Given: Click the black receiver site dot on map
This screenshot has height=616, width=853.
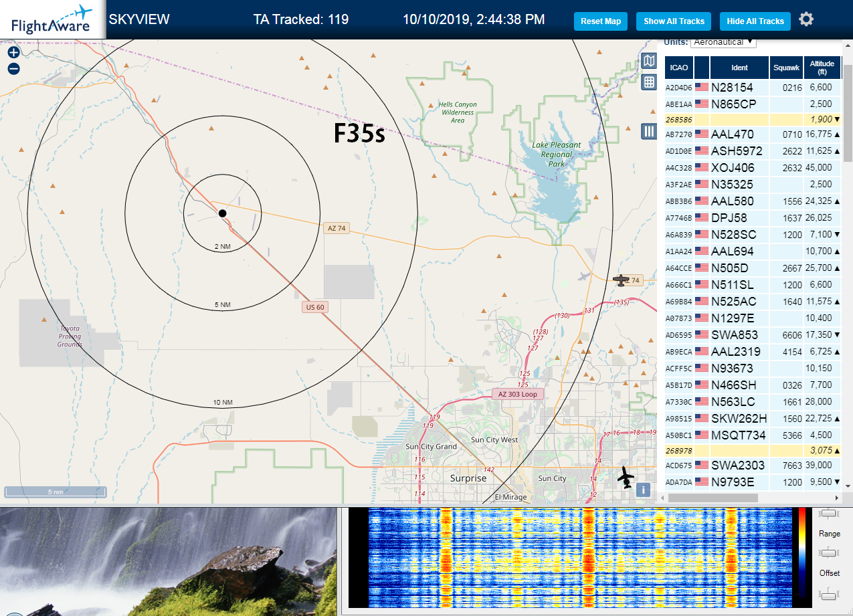Looking at the screenshot, I should [222, 213].
